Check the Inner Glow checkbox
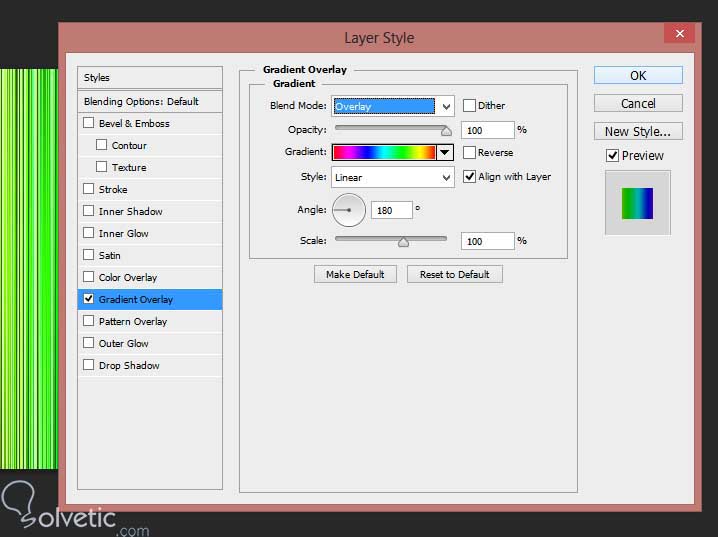 click(x=88, y=233)
